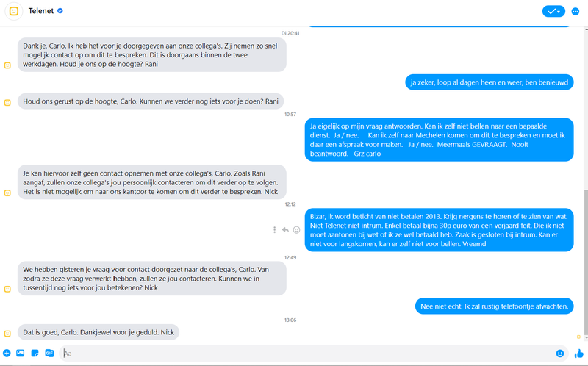Select the 'Nee niet echt' sent message
Viewport: 588px width, 366px height.
[492, 306]
